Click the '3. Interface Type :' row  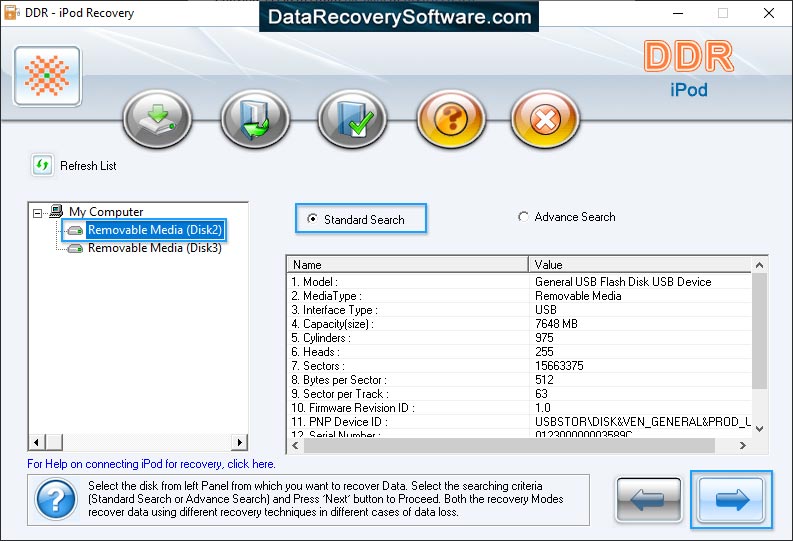pos(519,310)
